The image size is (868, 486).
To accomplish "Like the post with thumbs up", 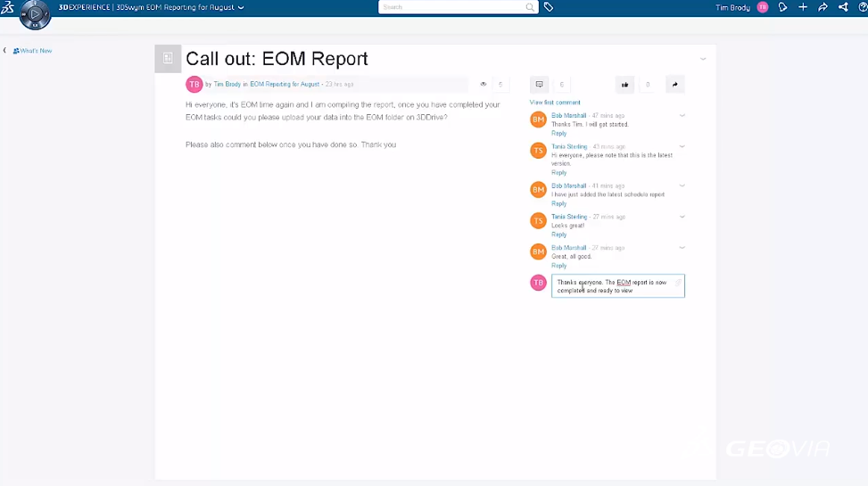I will [624, 85].
